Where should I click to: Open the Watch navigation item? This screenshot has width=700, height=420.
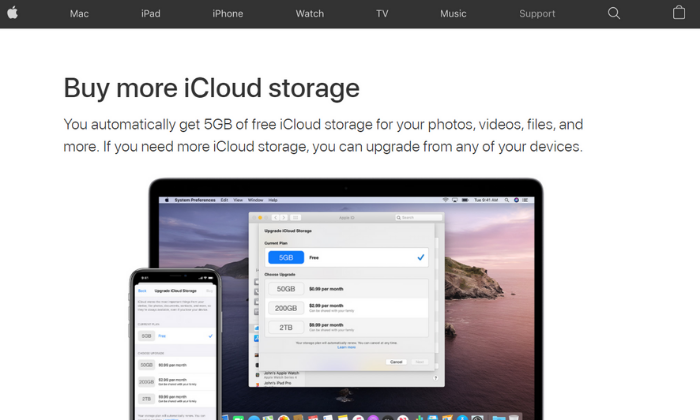pyautogui.click(x=310, y=14)
